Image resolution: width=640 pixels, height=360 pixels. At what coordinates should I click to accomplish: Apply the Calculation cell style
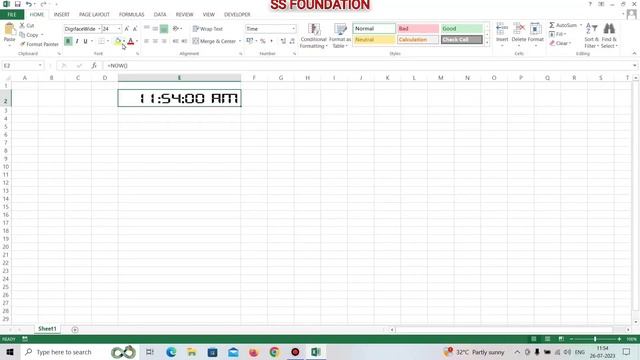418,40
